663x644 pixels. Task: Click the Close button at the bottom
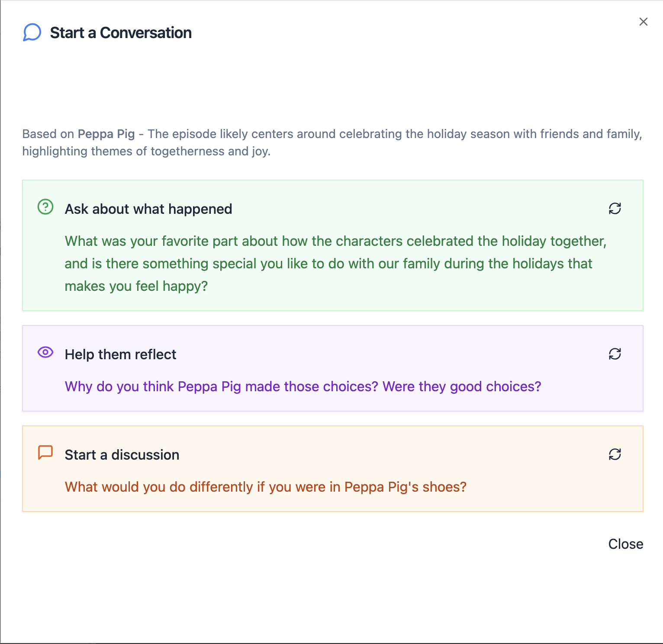626,544
